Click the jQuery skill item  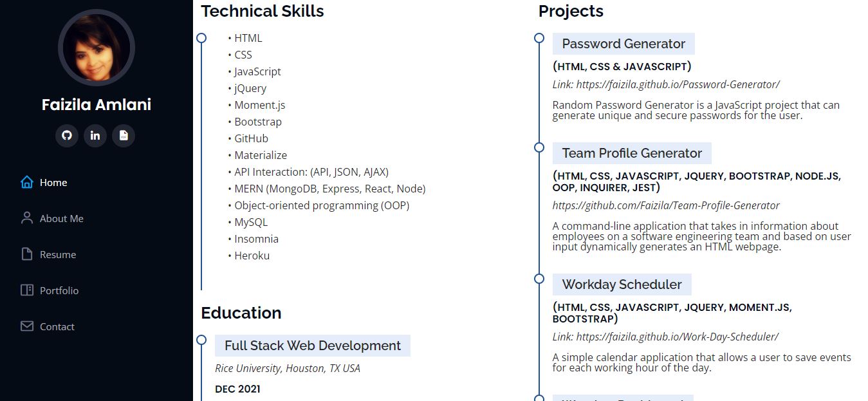(x=250, y=88)
